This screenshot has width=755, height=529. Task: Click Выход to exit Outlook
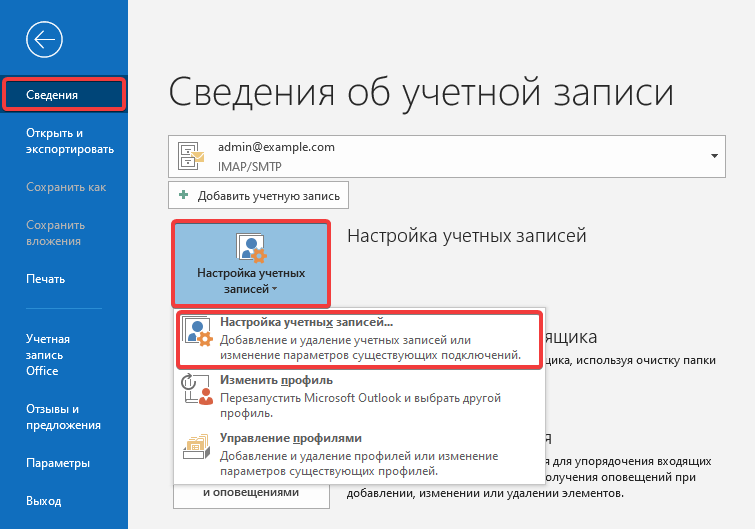pyautogui.click(x=43, y=500)
